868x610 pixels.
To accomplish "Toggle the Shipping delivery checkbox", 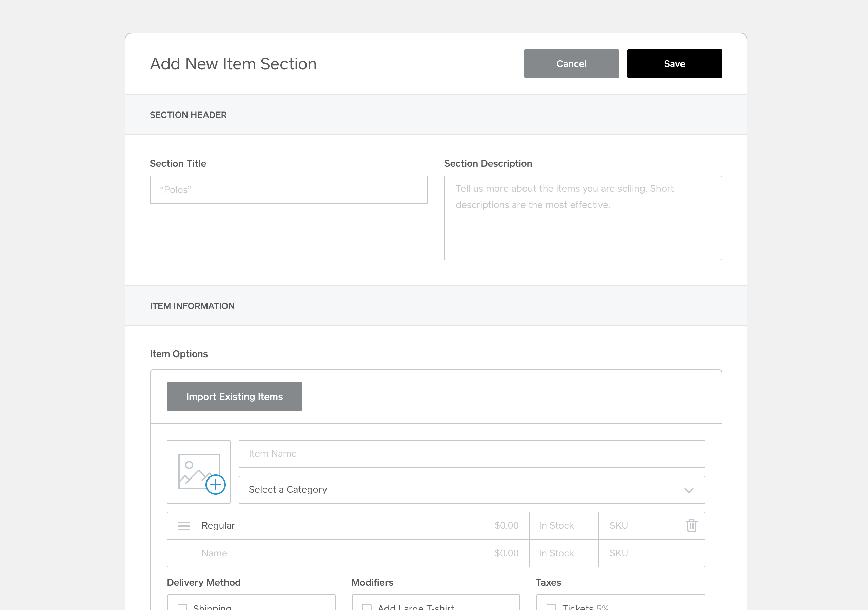I will [183, 607].
